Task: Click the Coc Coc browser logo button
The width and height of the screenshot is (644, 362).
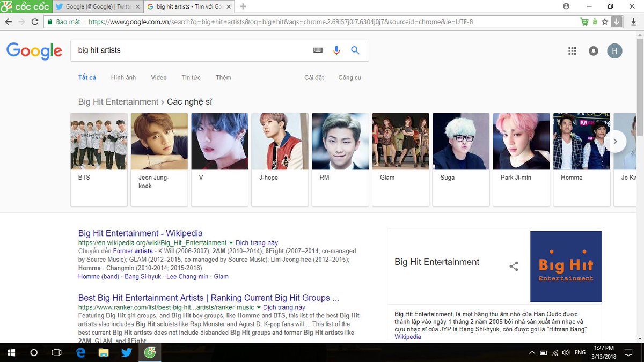Action: [26, 6]
